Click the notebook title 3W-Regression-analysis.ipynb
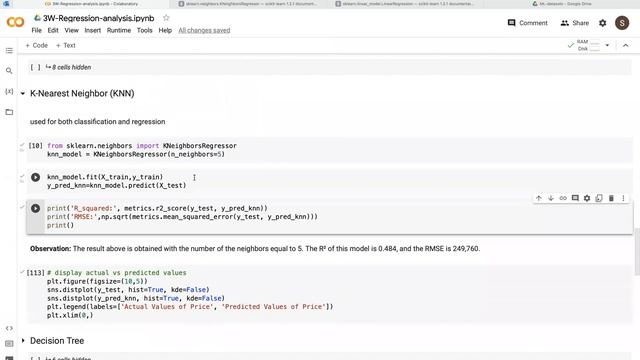Screen dimensions: 640x360 (x=98, y=18)
